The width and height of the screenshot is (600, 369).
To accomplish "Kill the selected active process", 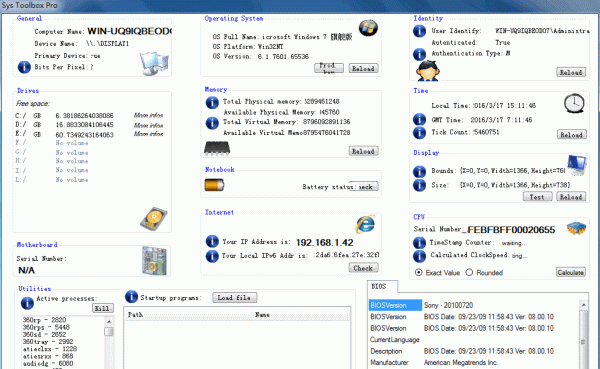I will [103, 308].
